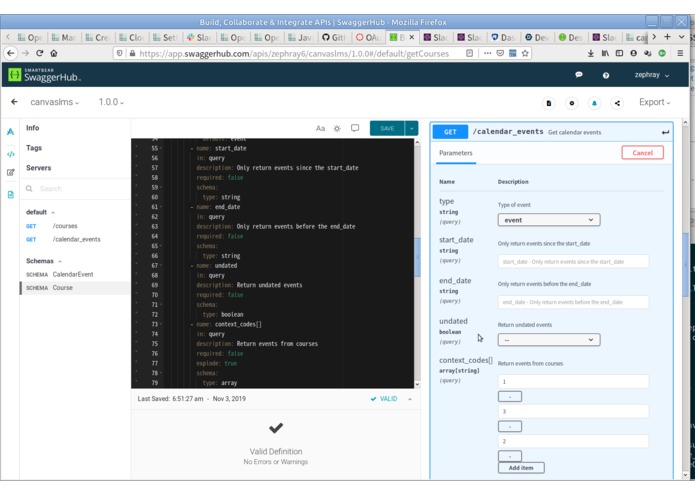This screenshot has height=494, width=695.
Task: Select the top sidebar navigation icon
Action: (x=11, y=132)
